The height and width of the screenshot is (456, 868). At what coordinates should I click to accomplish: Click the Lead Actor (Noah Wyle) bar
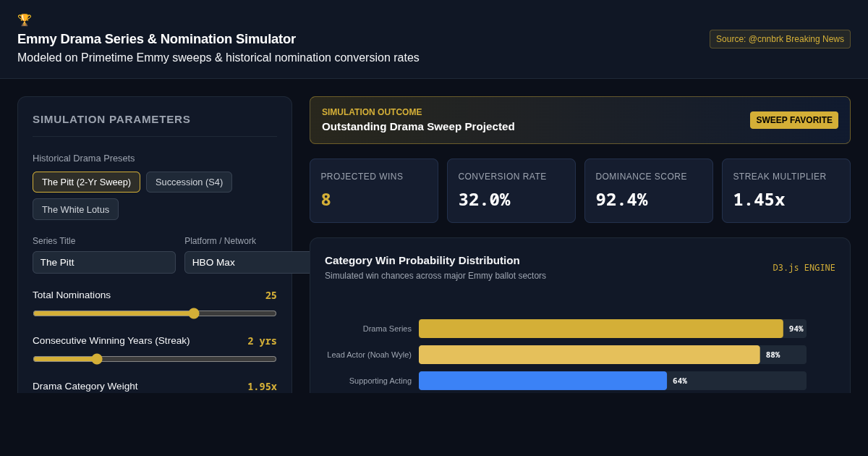click(x=590, y=355)
